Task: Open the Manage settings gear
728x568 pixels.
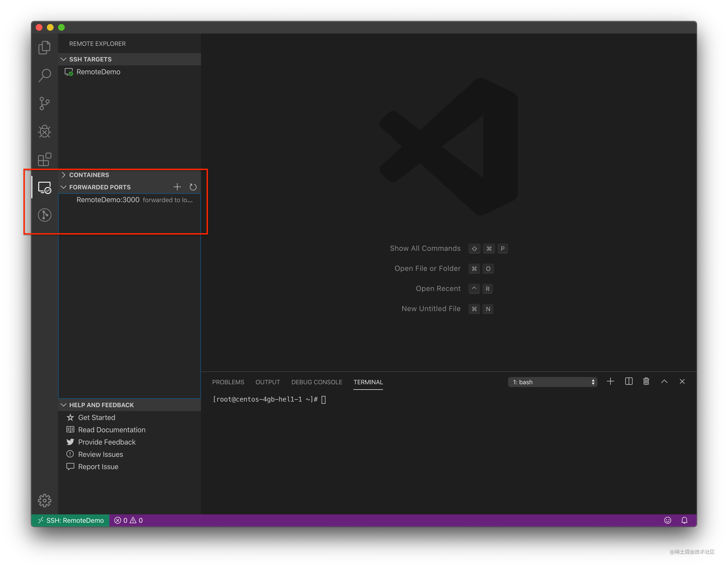Action: coord(44,500)
